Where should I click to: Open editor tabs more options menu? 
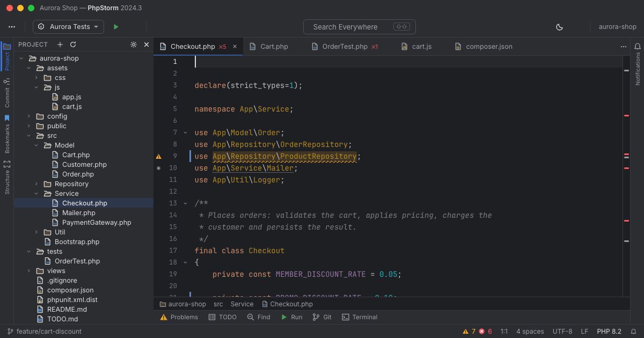coord(623,47)
